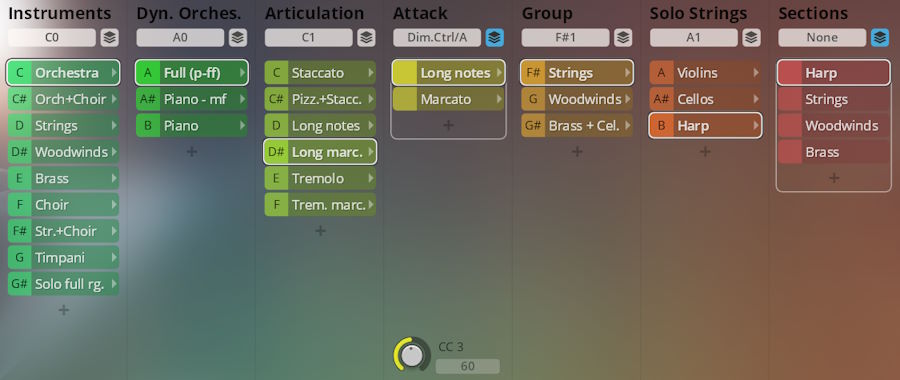Click the CC 3 dimension control knob
The width and height of the screenshot is (900, 380).
pyautogui.click(x=412, y=354)
